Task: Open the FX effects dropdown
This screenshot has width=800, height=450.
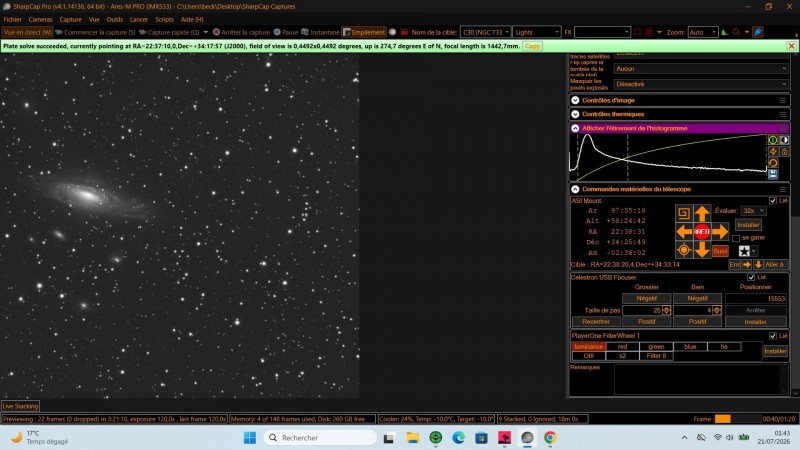Action: [602, 32]
